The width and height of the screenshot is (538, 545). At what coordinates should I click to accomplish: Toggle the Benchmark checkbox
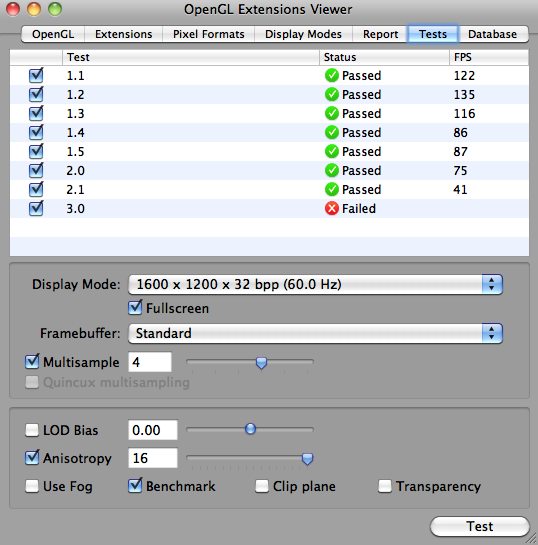pyautogui.click(x=135, y=486)
